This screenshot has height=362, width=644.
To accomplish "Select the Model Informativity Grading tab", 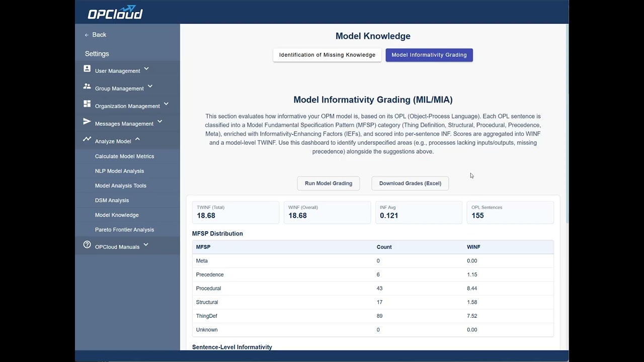I will [x=429, y=55].
